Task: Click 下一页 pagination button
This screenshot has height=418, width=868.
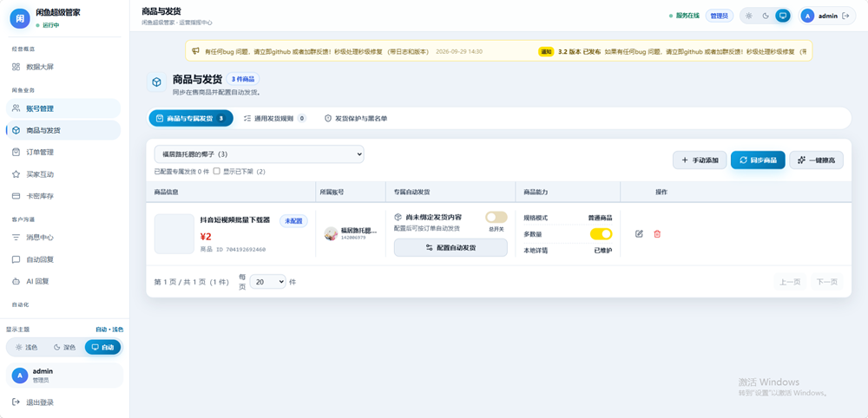Action: pos(827,282)
